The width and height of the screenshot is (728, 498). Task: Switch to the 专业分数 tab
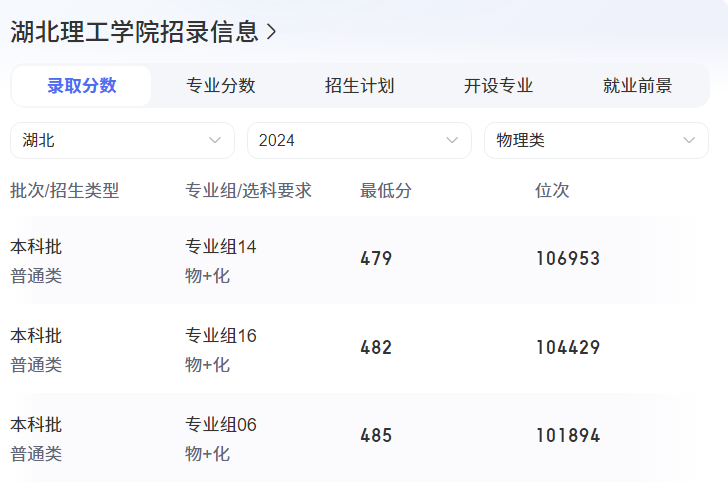pos(221,86)
